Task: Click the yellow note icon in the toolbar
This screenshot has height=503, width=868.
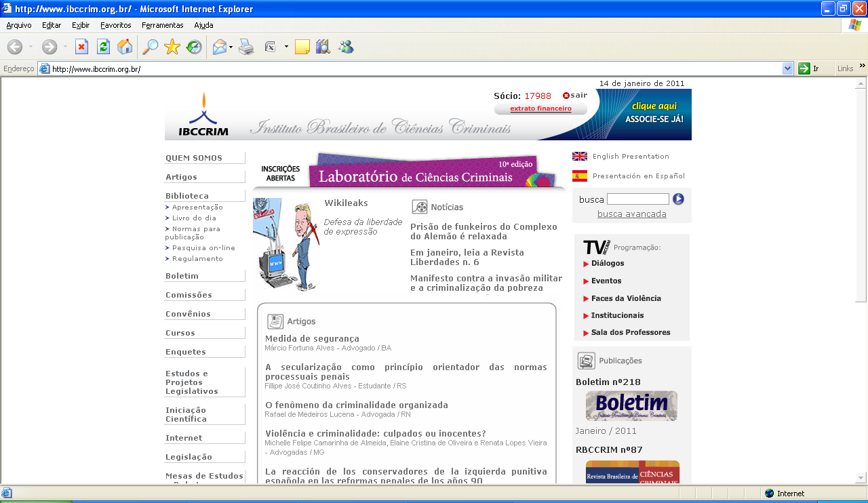Action: click(x=302, y=47)
